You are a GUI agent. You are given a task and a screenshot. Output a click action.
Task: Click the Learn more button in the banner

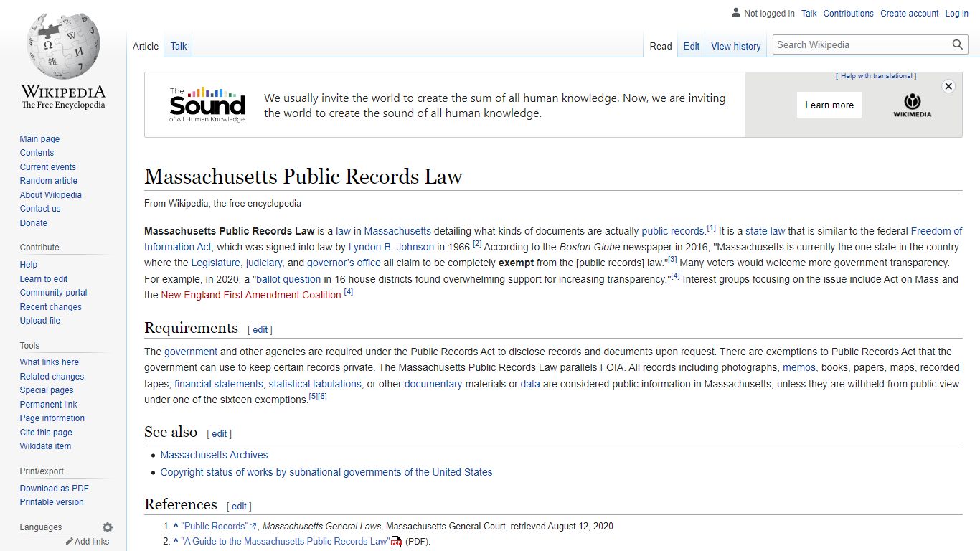coord(829,105)
